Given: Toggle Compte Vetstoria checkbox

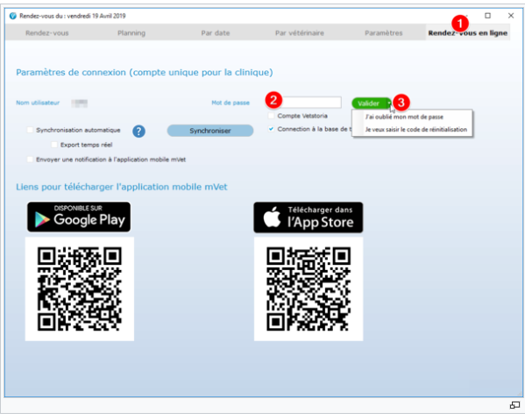Looking at the screenshot, I should [x=271, y=116].
